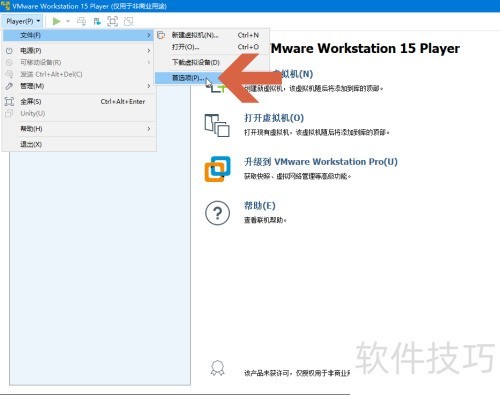
Task: Choose 打开(O)... in the submenu
Action: (212, 47)
